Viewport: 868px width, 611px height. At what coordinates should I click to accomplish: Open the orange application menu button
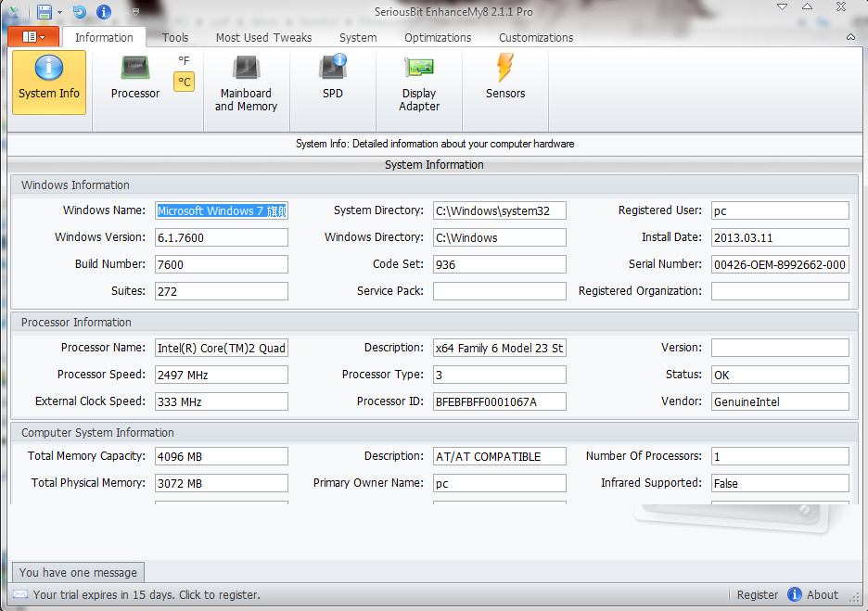coord(33,36)
